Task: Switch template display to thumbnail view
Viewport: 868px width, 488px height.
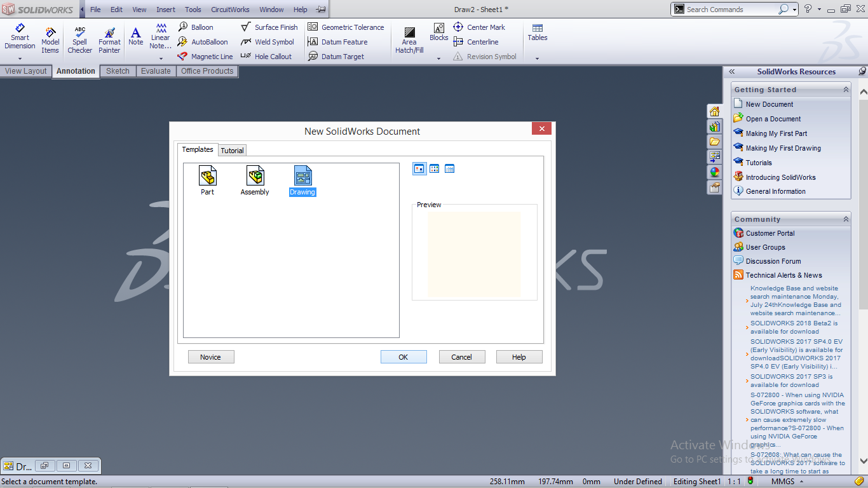Action: (x=434, y=168)
